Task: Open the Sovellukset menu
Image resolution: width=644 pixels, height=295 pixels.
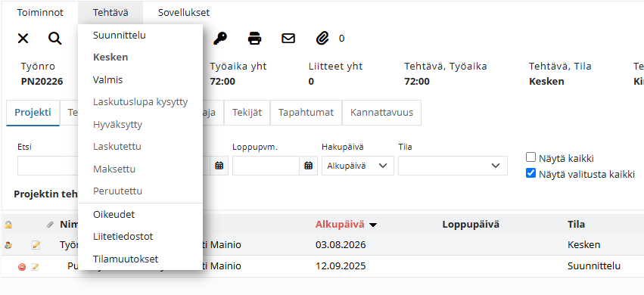Action: pyautogui.click(x=184, y=13)
